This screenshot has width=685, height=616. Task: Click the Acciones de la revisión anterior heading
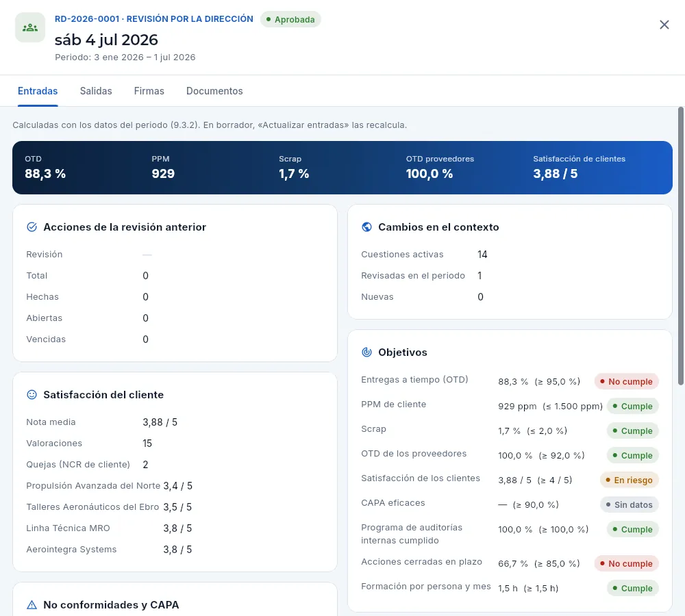[125, 227]
